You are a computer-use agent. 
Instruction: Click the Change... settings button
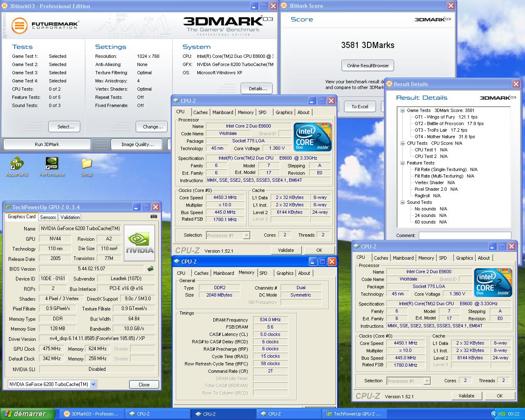[x=153, y=127]
